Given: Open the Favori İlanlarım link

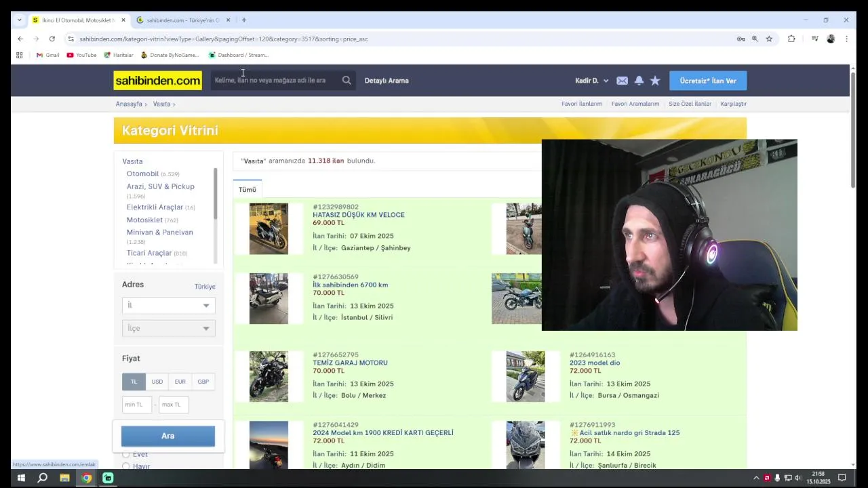Looking at the screenshot, I should (582, 104).
